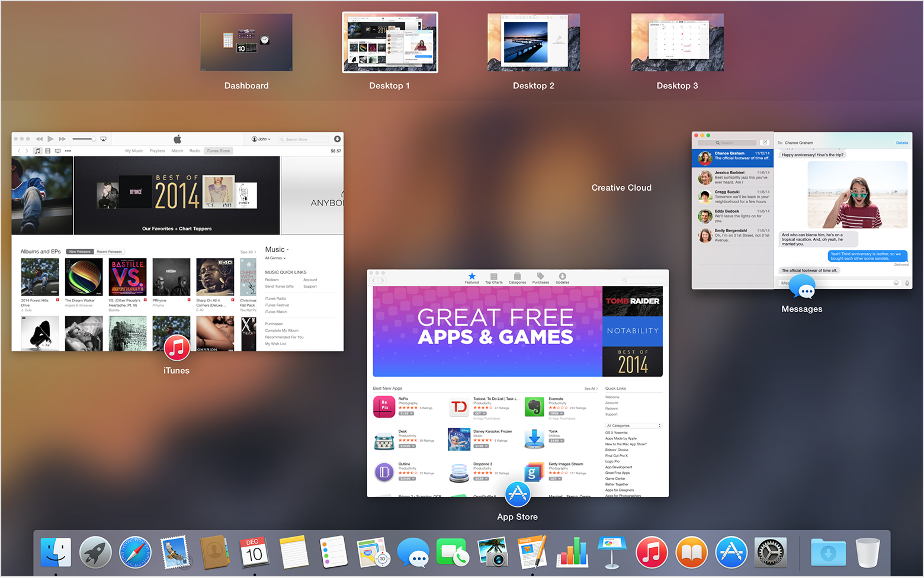Select iTunes Music note library icon
Viewport: 924px width, 578px height.
coord(38,151)
